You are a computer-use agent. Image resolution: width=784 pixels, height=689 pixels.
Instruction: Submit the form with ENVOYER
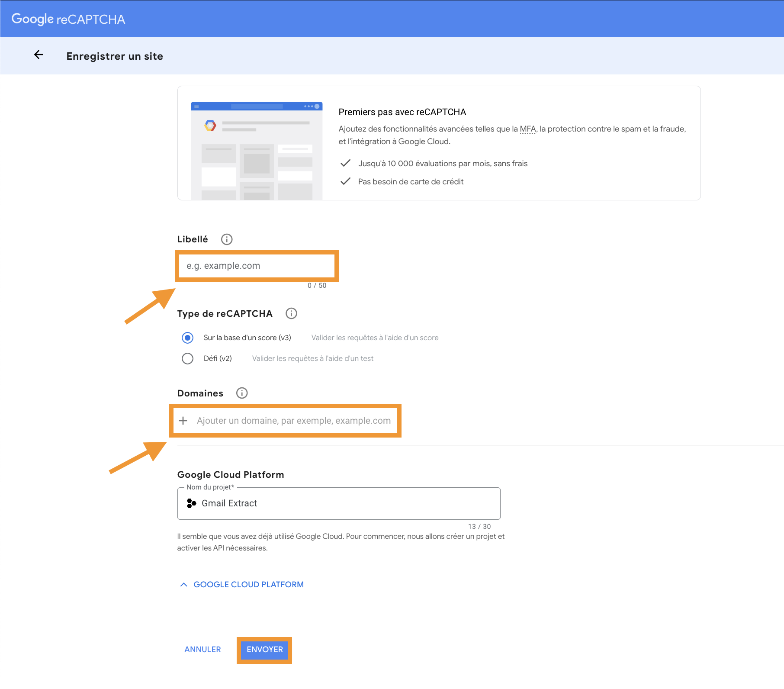click(x=264, y=650)
